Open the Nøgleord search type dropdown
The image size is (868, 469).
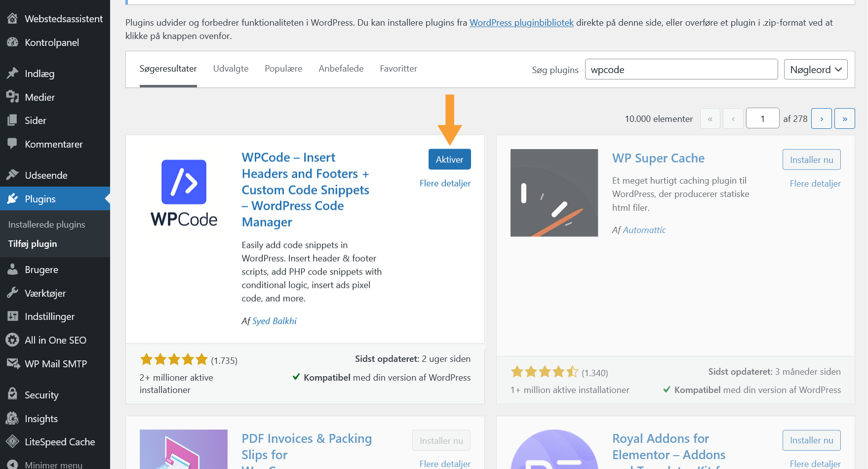pos(815,70)
